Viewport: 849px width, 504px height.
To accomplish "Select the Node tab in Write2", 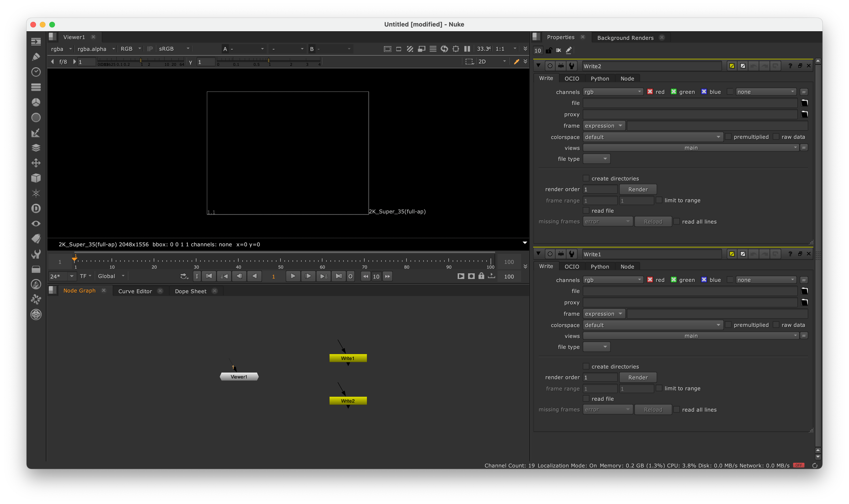I will tap(627, 78).
